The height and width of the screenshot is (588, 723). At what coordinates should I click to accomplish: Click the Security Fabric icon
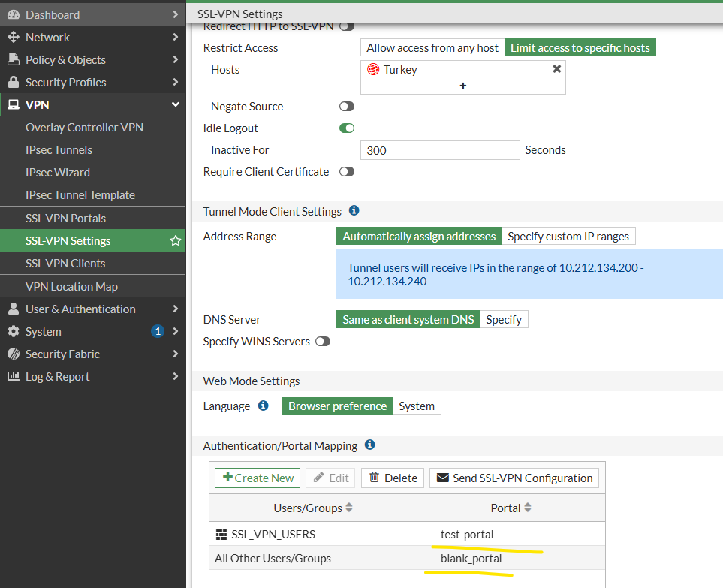pyautogui.click(x=14, y=354)
